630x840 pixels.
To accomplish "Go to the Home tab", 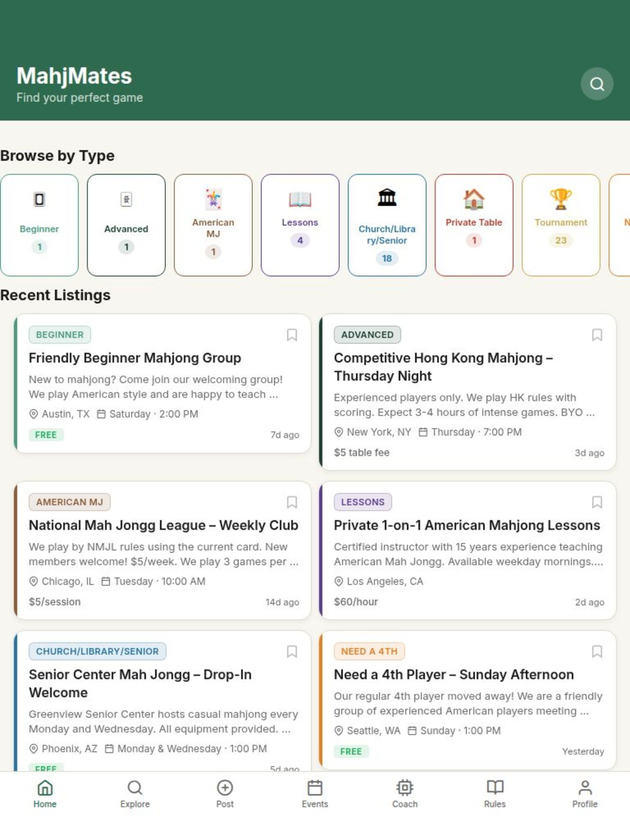I will [x=45, y=794].
